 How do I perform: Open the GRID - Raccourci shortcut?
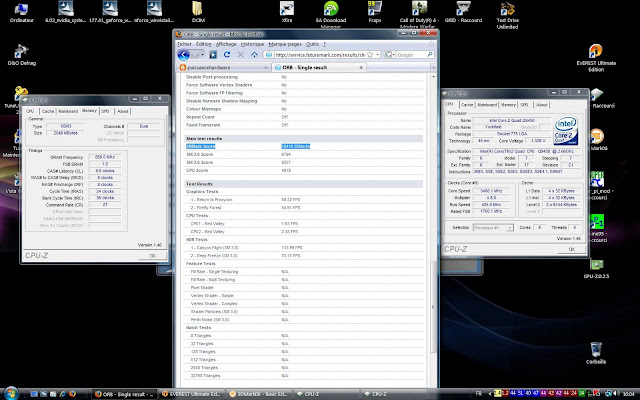pos(463,12)
